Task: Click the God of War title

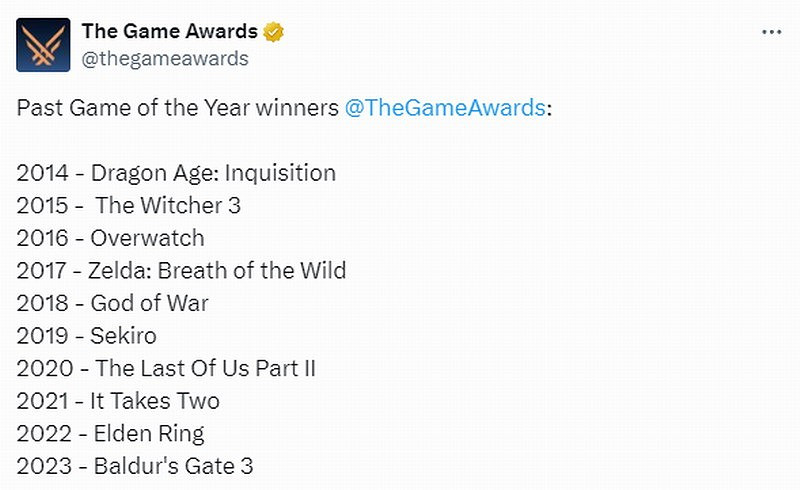Action: click(149, 303)
